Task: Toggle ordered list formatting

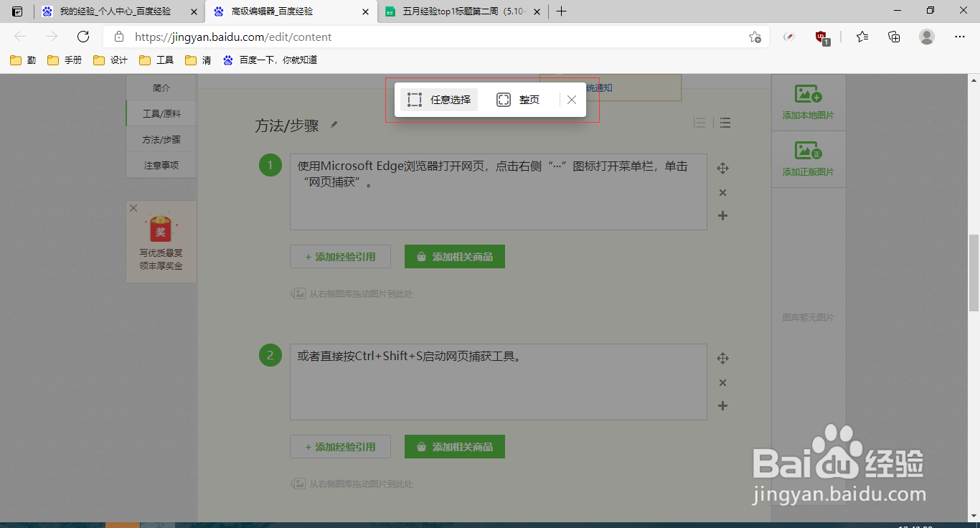Action: click(699, 123)
